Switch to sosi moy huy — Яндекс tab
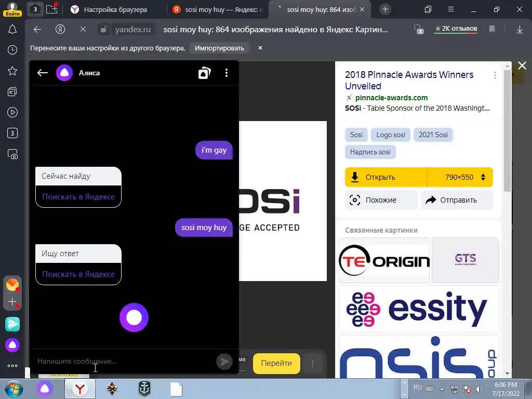The image size is (532, 399). click(218, 9)
